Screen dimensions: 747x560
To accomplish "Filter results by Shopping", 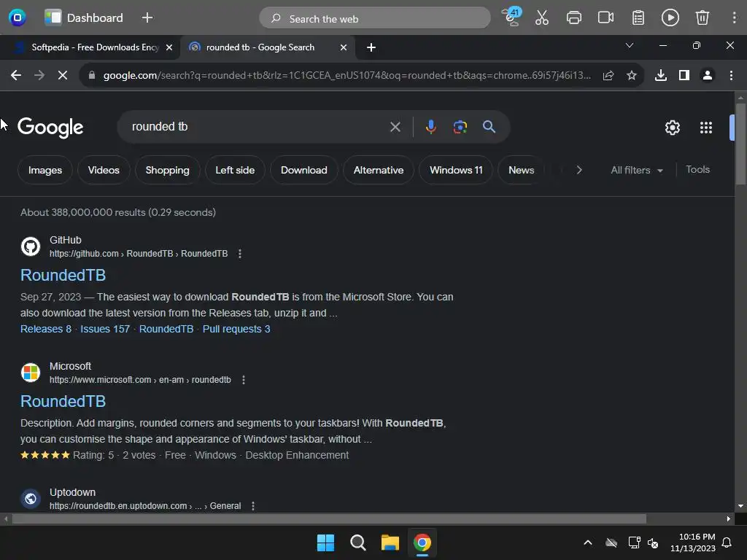I will point(167,170).
